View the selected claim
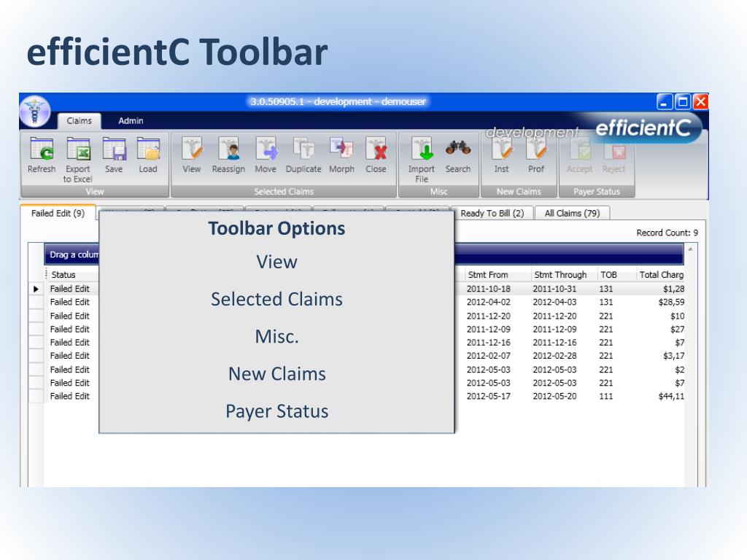Image resolution: width=747 pixels, height=560 pixels. (x=192, y=155)
